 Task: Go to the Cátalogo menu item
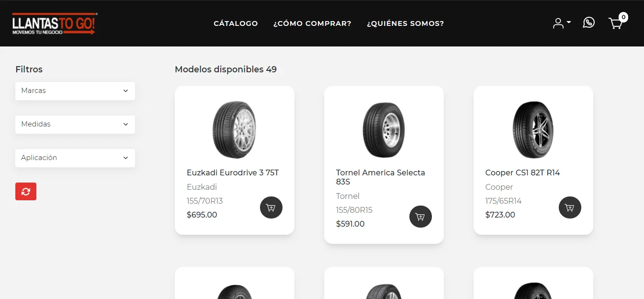click(236, 23)
